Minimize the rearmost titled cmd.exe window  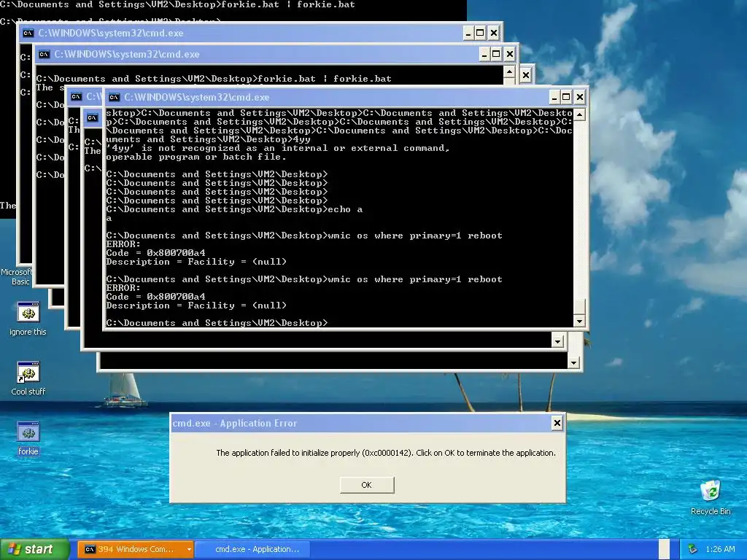468,33
